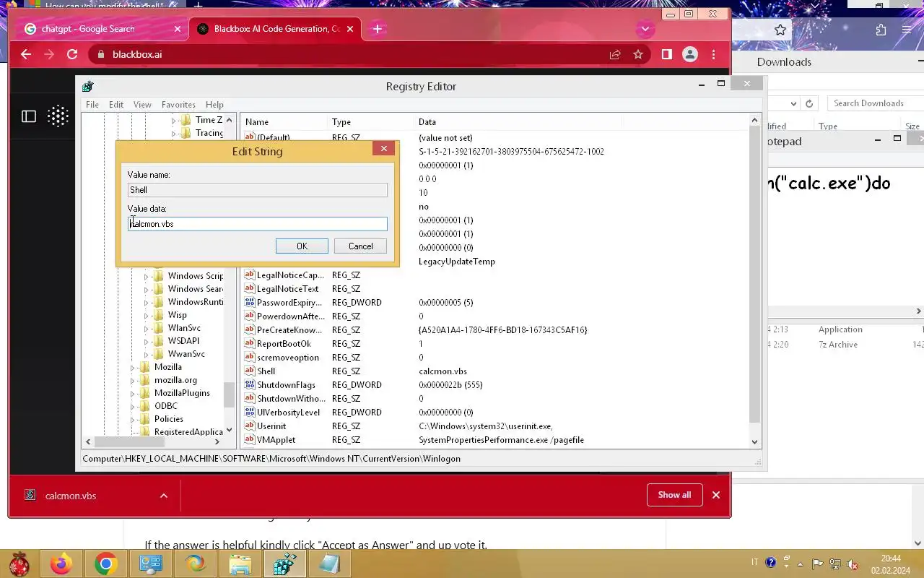Click Show all downloads button
Screen dimensions: 924x578
tap(674, 495)
